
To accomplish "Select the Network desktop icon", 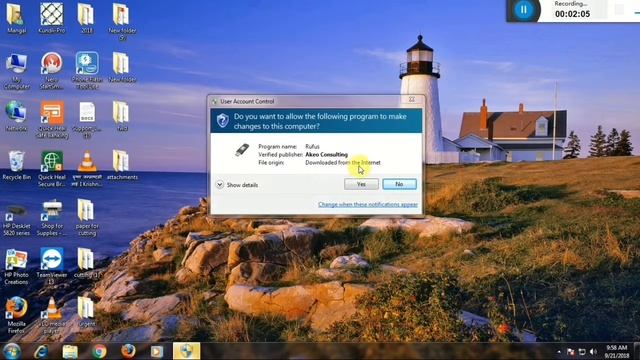I will click(16, 116).
